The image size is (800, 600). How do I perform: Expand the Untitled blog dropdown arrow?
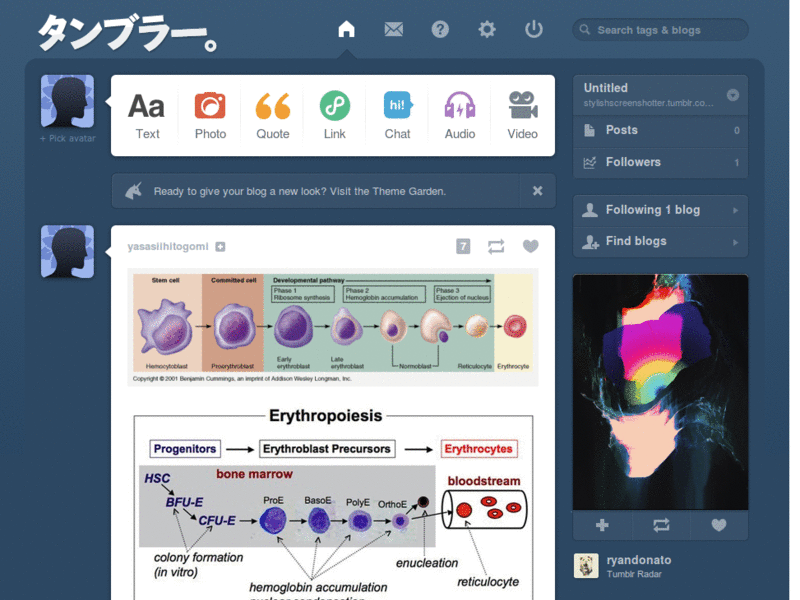[733, 95]
